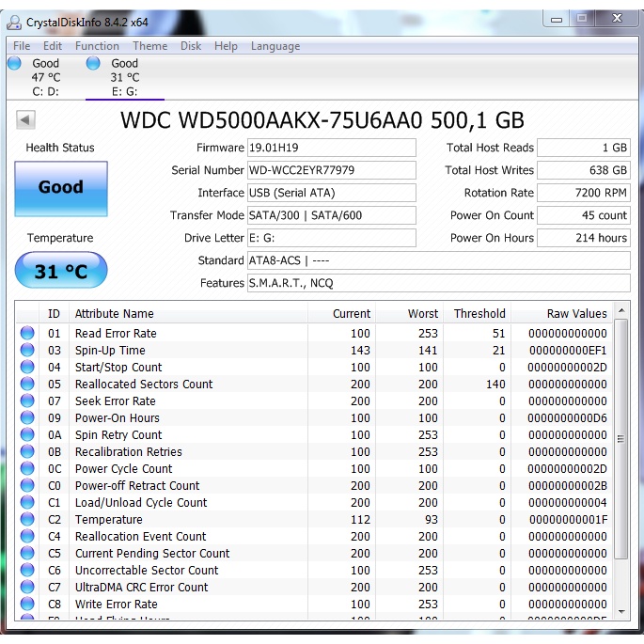
Task: Click status orb of Recalibration Retries row
Action: 27,451
